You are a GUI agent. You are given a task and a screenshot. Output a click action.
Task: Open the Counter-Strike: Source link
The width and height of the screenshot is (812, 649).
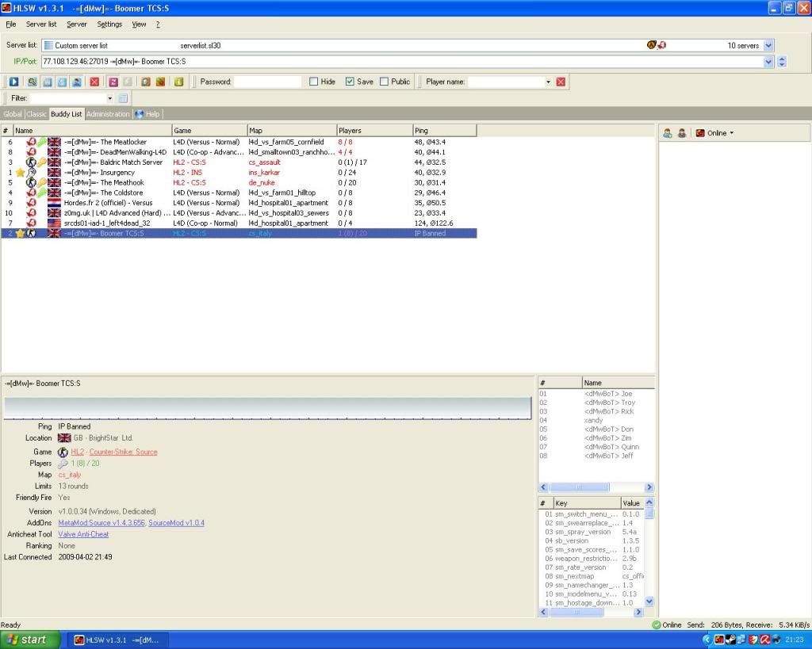pos(123,452)
